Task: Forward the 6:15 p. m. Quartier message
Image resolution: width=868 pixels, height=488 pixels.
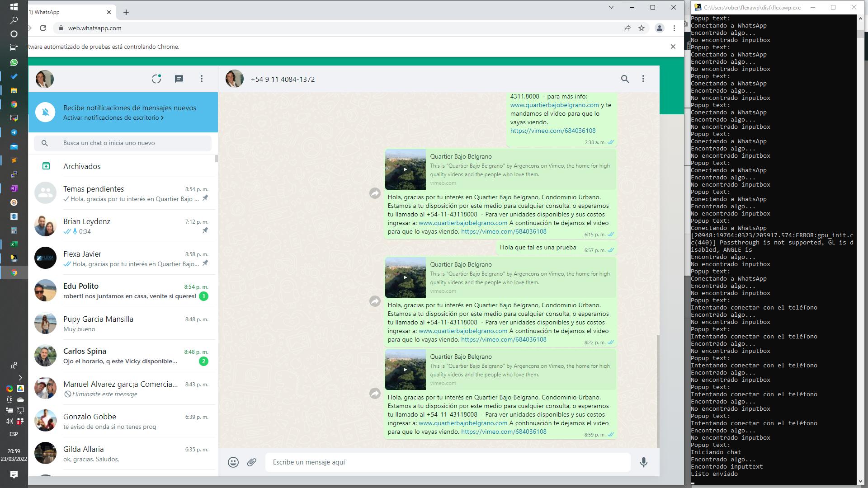Action: pos(375,193)
